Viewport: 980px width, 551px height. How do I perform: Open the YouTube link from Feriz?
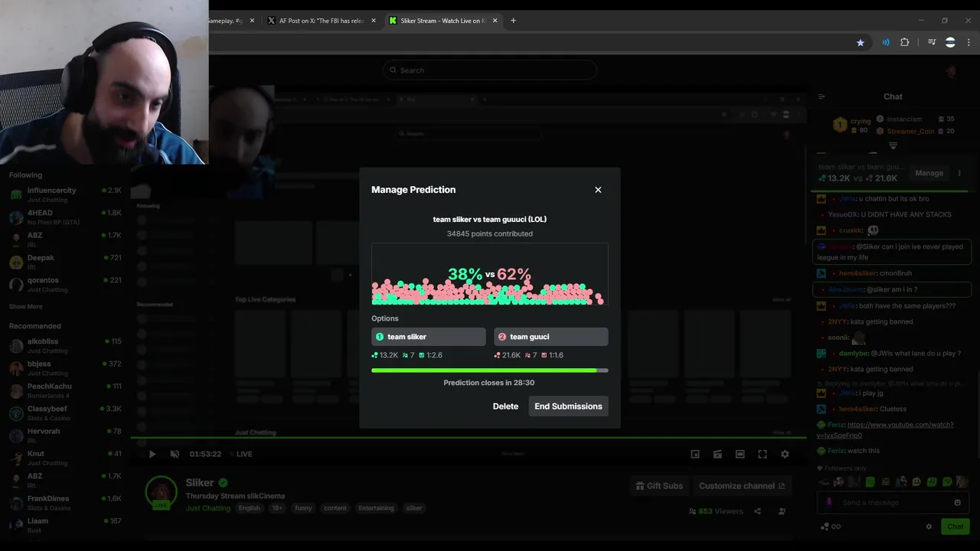click(885, 430)
